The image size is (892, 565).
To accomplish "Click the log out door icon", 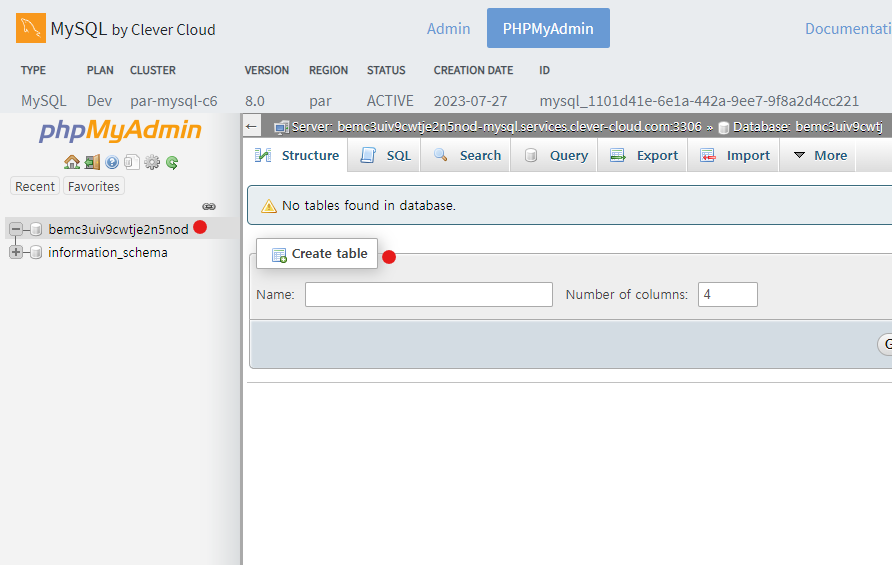I will pyautogui.click(x=92, y=163).
